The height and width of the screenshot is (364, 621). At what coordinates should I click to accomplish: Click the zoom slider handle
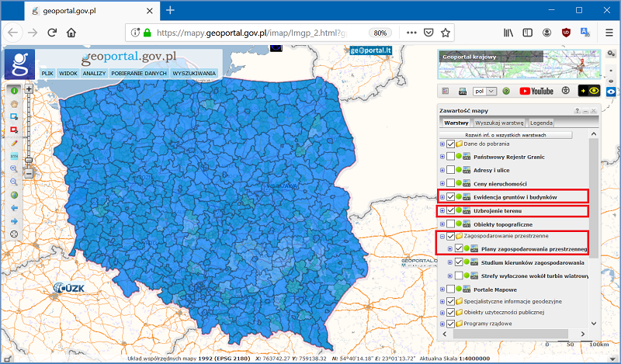pos(29,161)
